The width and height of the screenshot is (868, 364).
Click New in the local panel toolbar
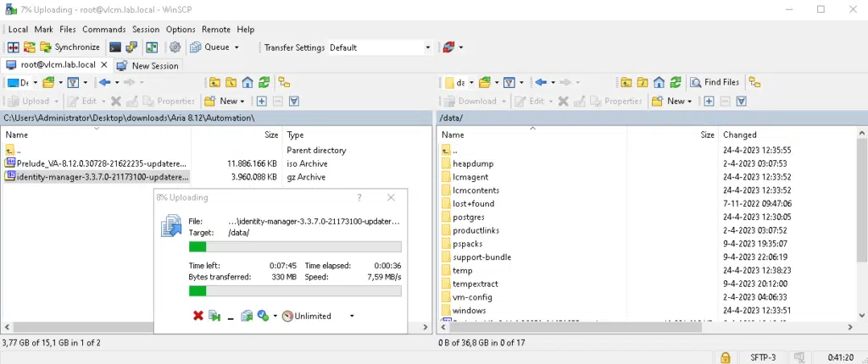pyautogui.click(x=224, y=102)
